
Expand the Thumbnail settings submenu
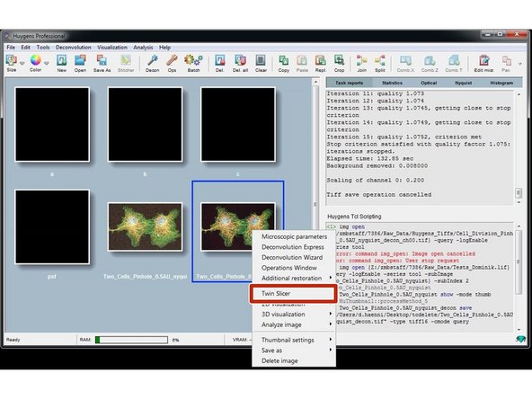pyautogui.click(x=330, y=340)
